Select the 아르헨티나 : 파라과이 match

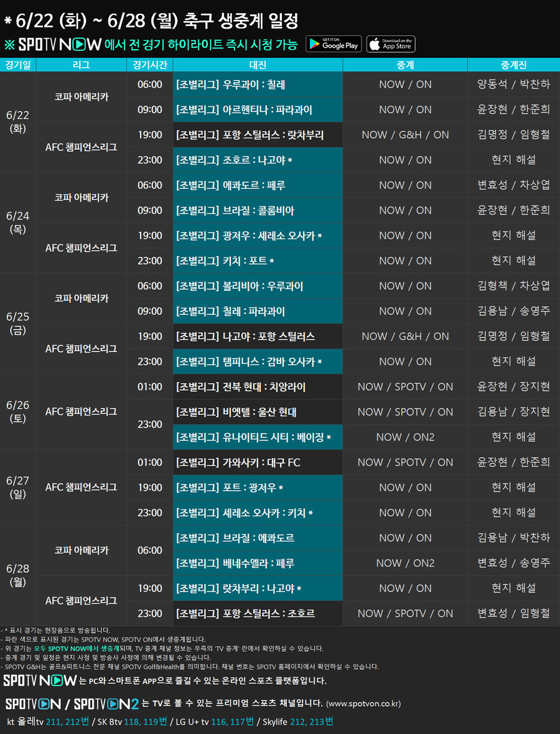pyautogui.click(x=258, y=109)
